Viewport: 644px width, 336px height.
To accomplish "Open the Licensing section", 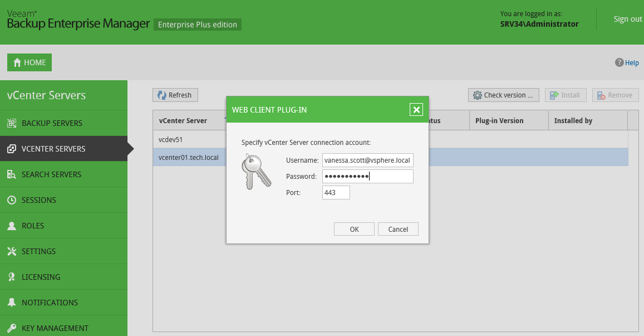I will click(63, 277).
